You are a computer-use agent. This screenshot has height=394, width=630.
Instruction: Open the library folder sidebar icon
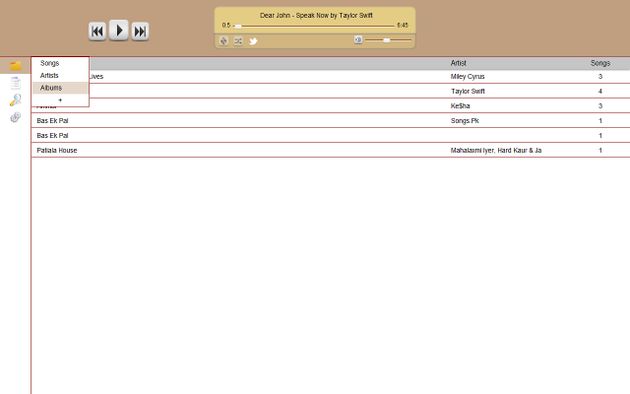(15, 65)
